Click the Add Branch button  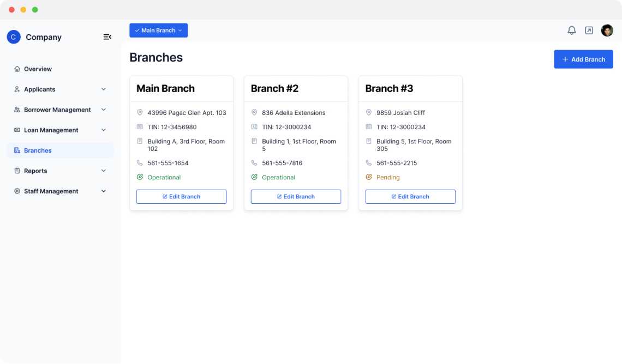[x=583, y=59]
